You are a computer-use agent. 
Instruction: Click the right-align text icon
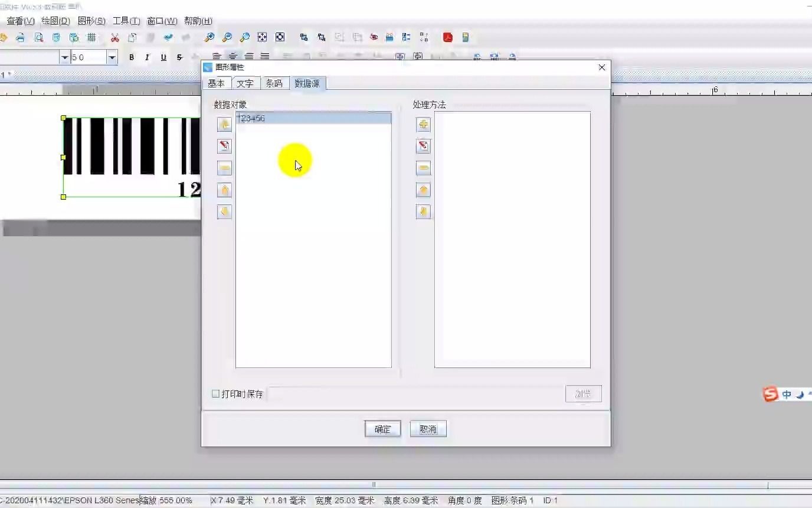[x=249, y=57]
